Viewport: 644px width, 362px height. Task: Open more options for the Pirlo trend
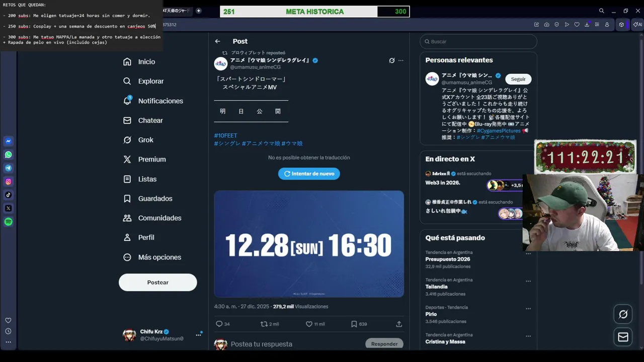(528, 309)
